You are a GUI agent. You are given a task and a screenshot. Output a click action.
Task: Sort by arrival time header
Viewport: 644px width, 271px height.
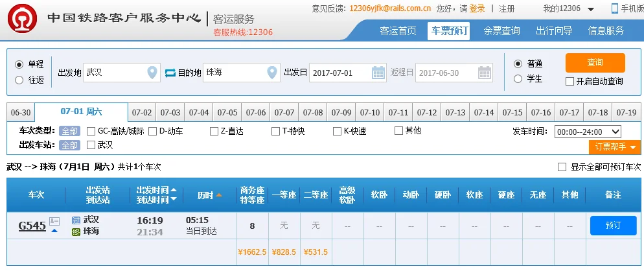(x=157, y=200)
